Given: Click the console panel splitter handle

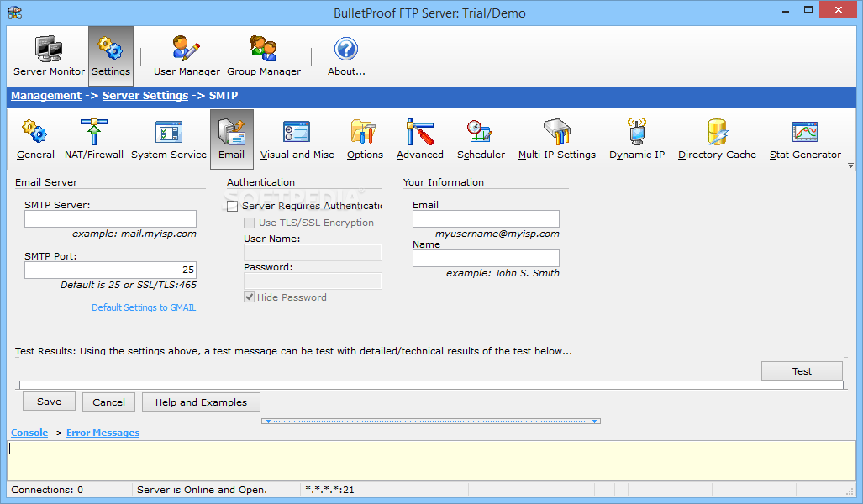Looking at the screenshot, I should coord(431,422).
